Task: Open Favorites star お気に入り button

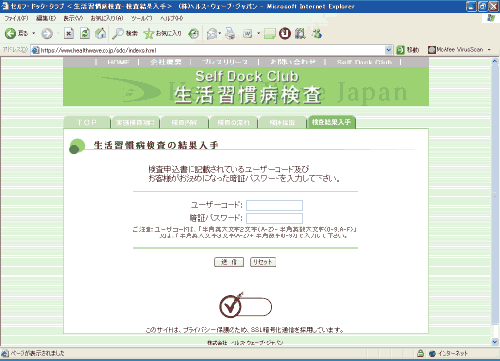Action: [x=163, y=33]
